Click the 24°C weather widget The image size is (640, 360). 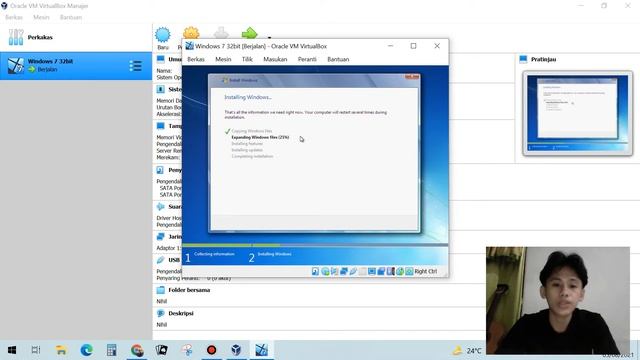click(x=467, y=351)
